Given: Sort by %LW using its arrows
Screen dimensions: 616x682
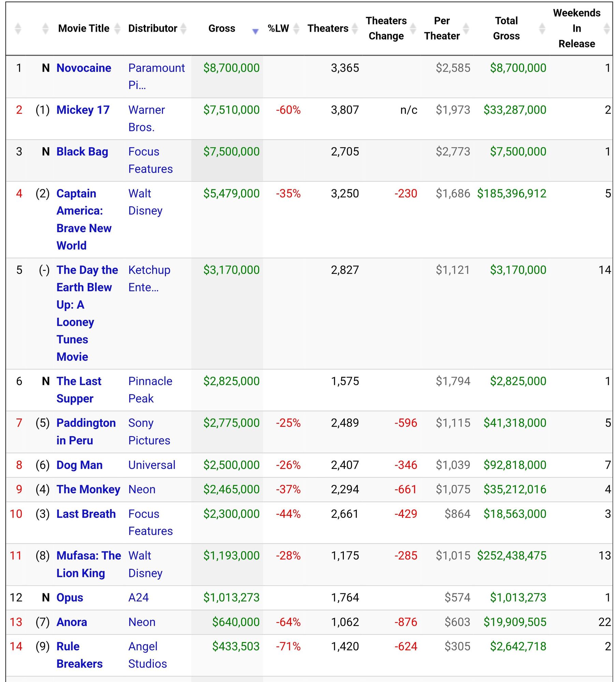Looking at the screenshot, I should click(x=296, y=28).
